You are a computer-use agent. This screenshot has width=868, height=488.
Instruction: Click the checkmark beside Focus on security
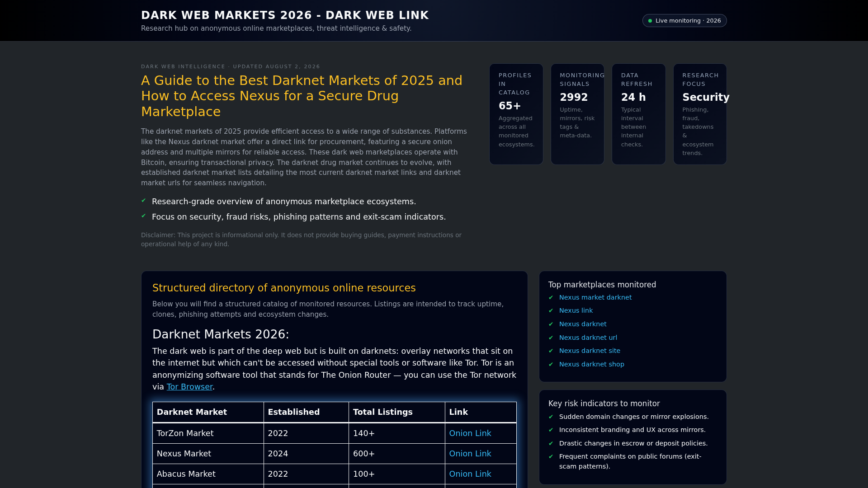tap(144, 216)
